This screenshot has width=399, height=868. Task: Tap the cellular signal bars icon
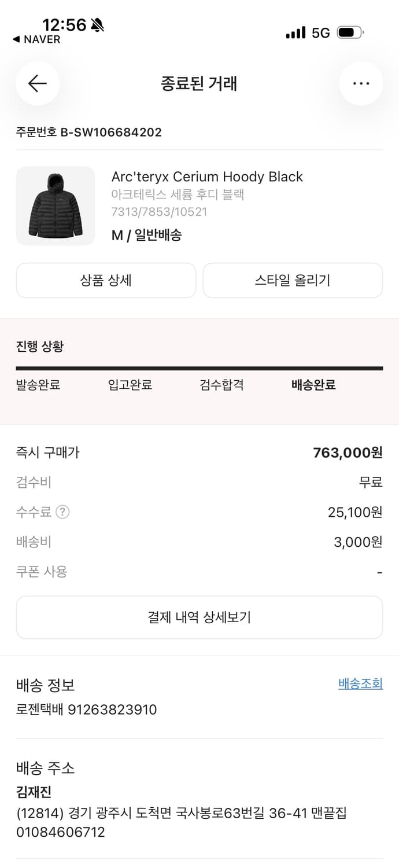coord(295,33)
